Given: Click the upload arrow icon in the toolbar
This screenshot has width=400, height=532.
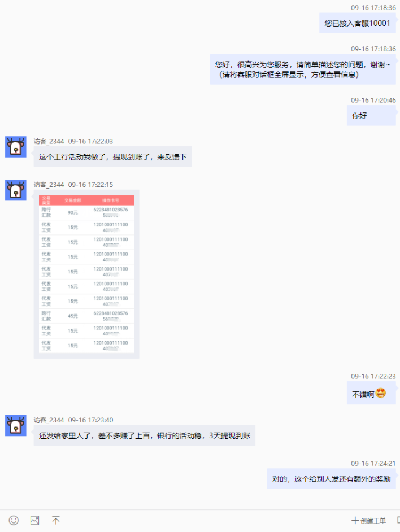Looking at the screenshot, I should [x=55, y=520].
